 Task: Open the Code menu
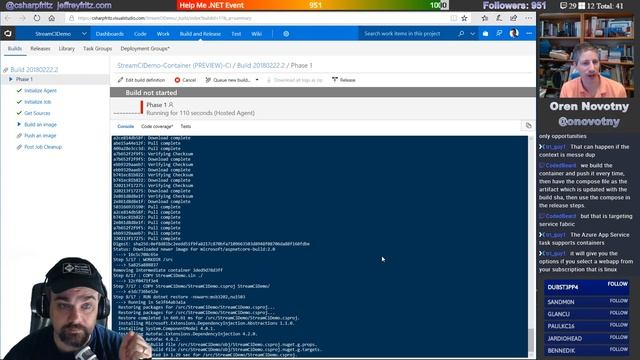(140, 34)
